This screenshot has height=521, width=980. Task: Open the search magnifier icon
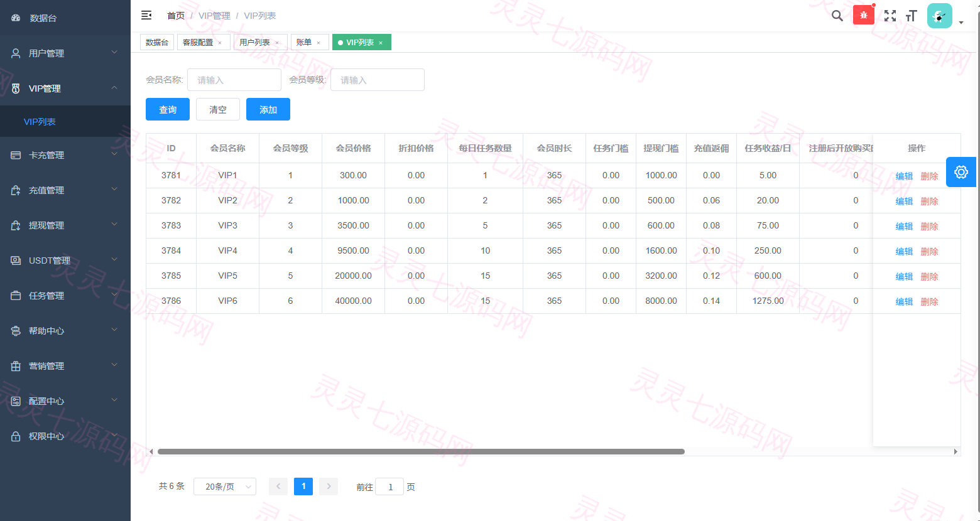(x=837, y=16)
